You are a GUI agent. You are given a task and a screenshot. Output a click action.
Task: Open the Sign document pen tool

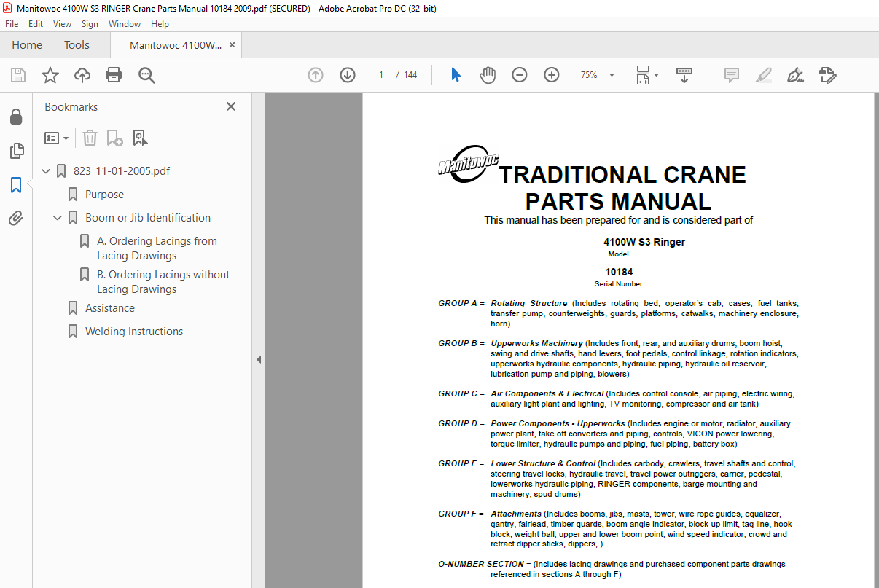(x=795, y=75)
